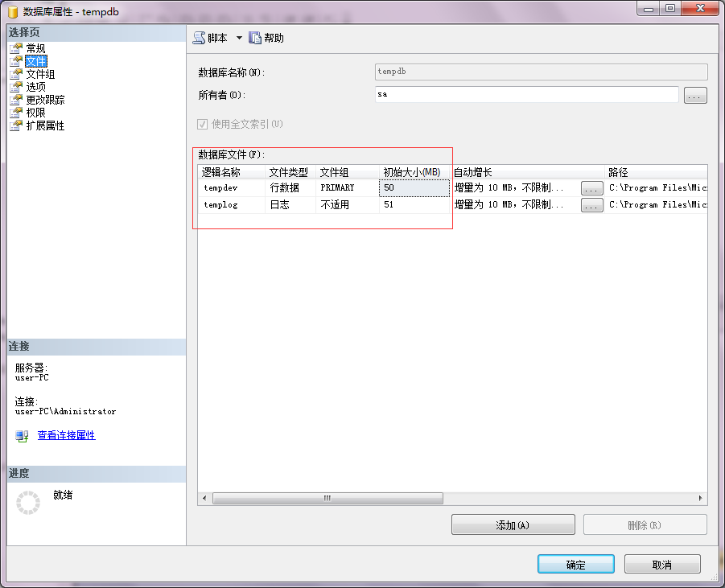
Task: Select the tempdev logical name cell
Action: [231, 187]
